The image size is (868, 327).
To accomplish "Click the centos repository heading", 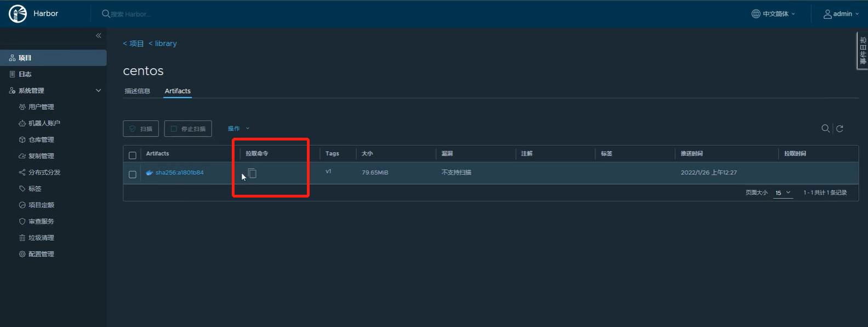I will coord(143,71).
